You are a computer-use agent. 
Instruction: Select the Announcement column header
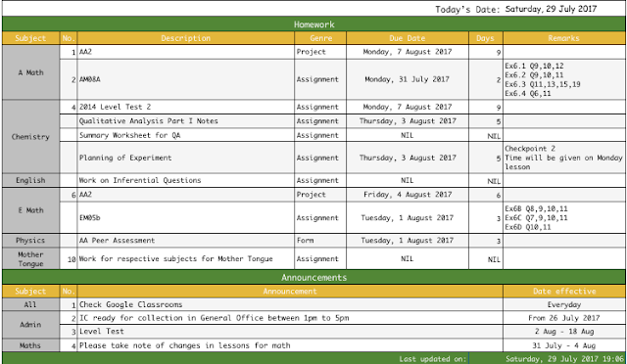click(290, 292)
